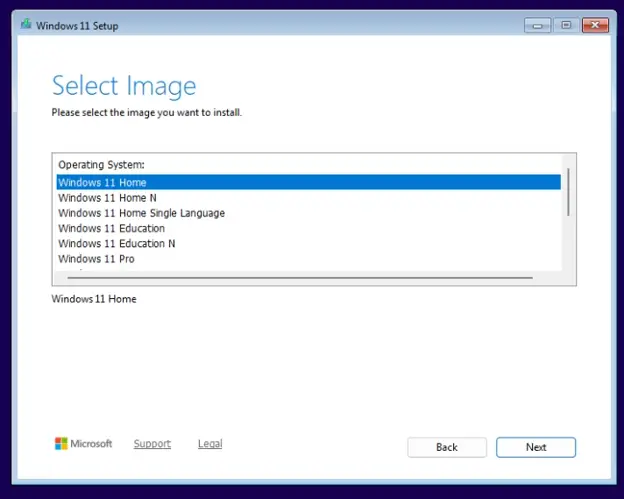624x499 pixels.
Task: Click the horizontal scrollbar under the OS list
Action: [300, 278]
